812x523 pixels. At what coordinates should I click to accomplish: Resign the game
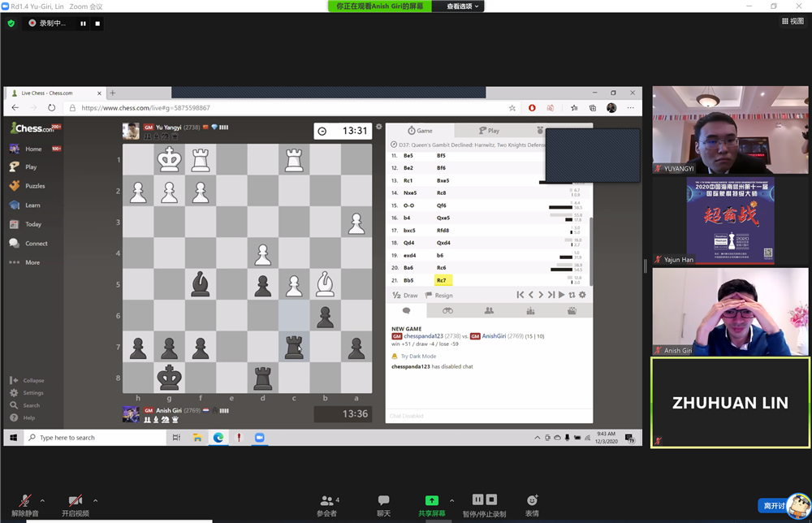[439, 295]
